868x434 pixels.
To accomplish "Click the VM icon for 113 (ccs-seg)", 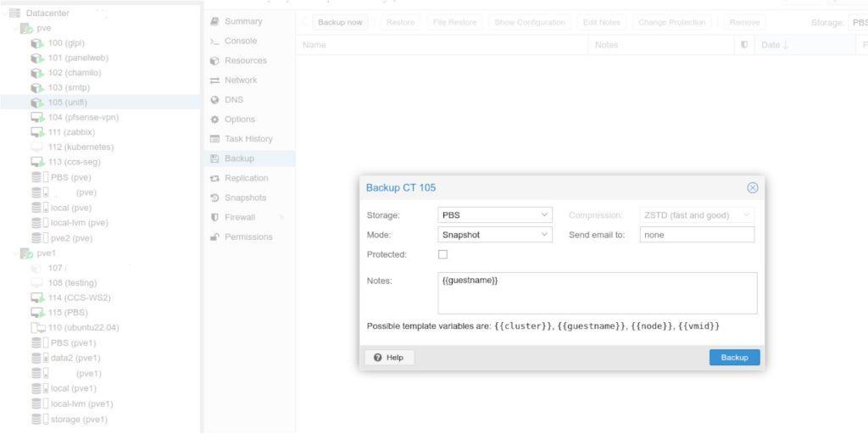I will (37, 162).
